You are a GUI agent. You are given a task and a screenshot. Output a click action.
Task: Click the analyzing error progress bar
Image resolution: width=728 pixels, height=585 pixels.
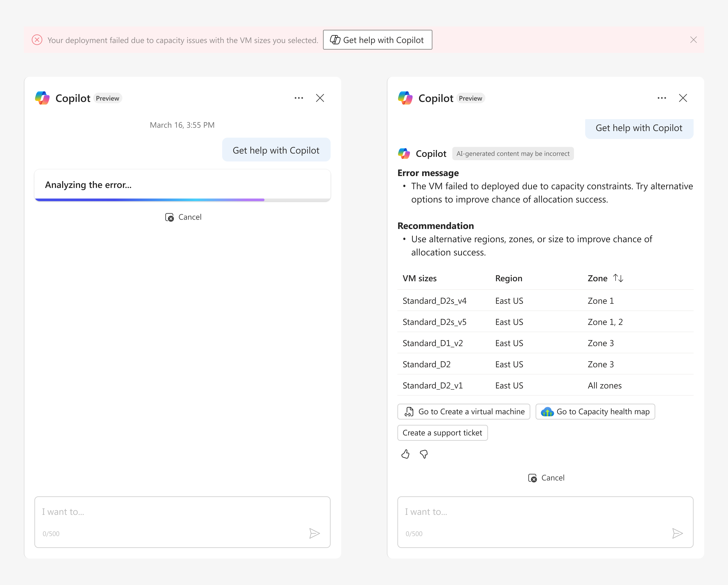[182, 200]
